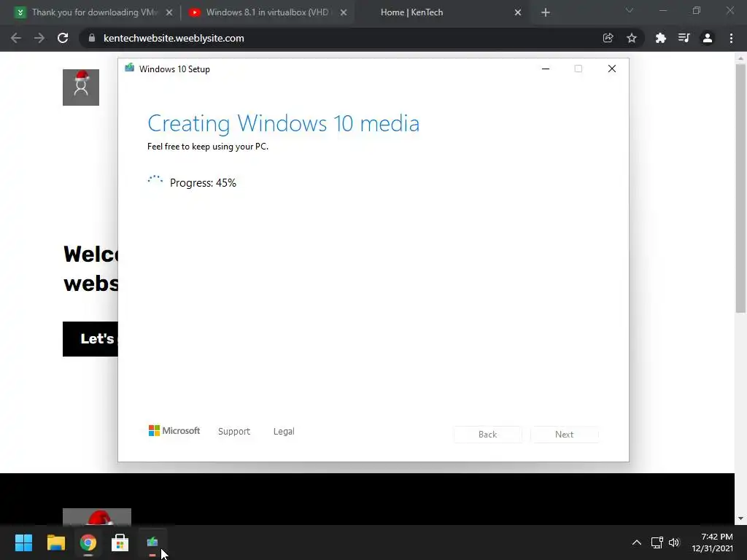Open the tab search dropdown chevron

(630, 10)
